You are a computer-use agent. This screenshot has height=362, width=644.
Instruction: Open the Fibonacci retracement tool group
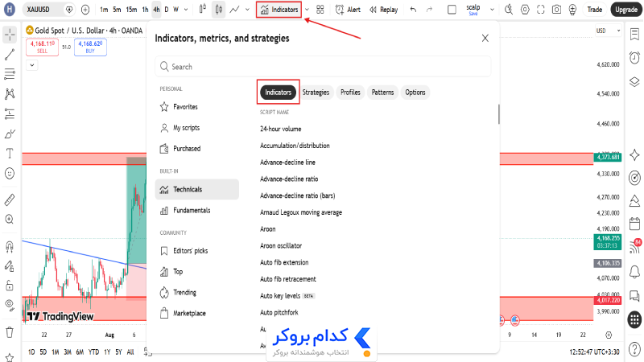pyautogui.click(x=10, y=74)
